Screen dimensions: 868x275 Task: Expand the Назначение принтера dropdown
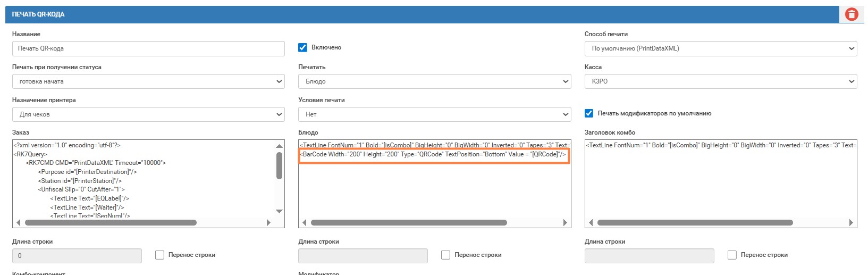(x=148, y=114)
